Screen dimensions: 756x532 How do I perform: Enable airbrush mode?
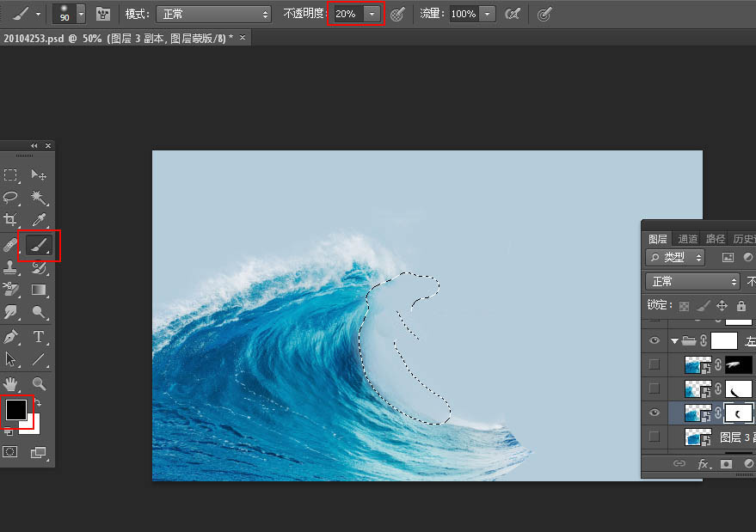click(513, 15)
